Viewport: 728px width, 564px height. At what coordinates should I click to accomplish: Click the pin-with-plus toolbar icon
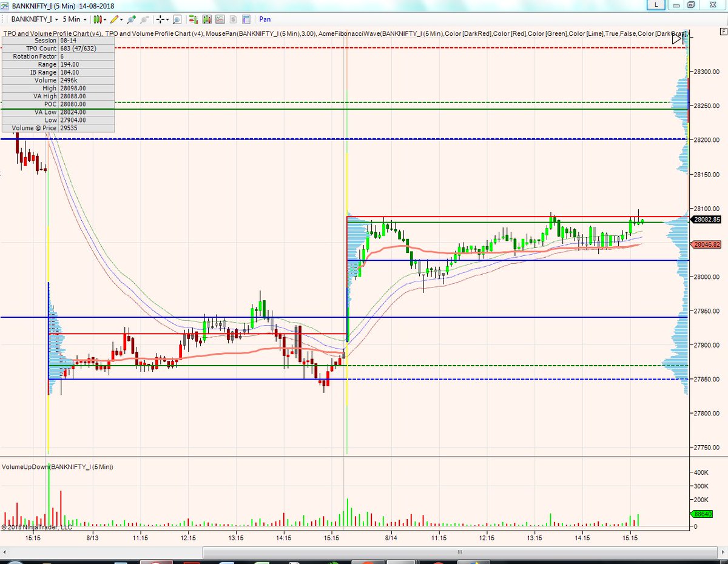(131, 19)
